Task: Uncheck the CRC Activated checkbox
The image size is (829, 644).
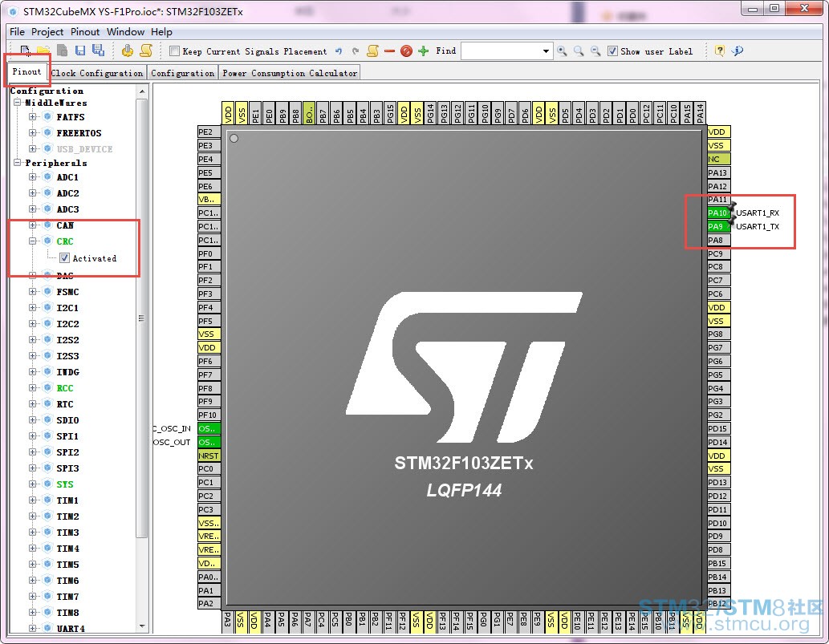Action: point(64,257)
